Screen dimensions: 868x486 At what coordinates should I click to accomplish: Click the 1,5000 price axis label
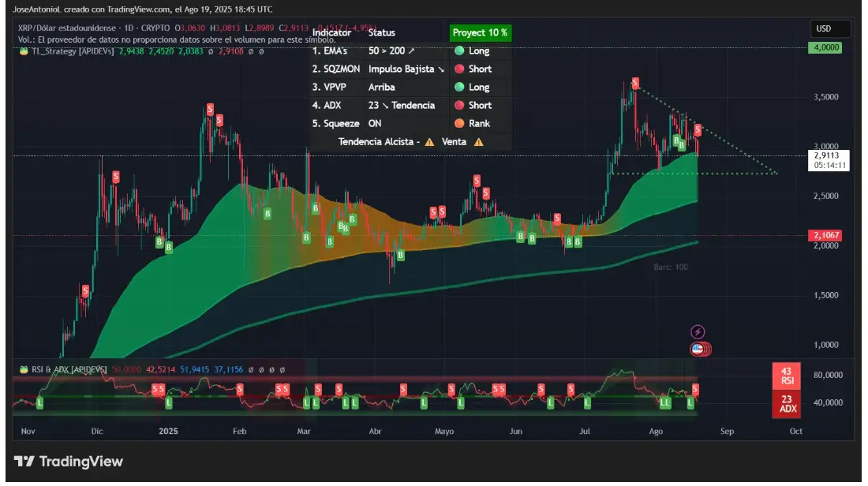826,295
